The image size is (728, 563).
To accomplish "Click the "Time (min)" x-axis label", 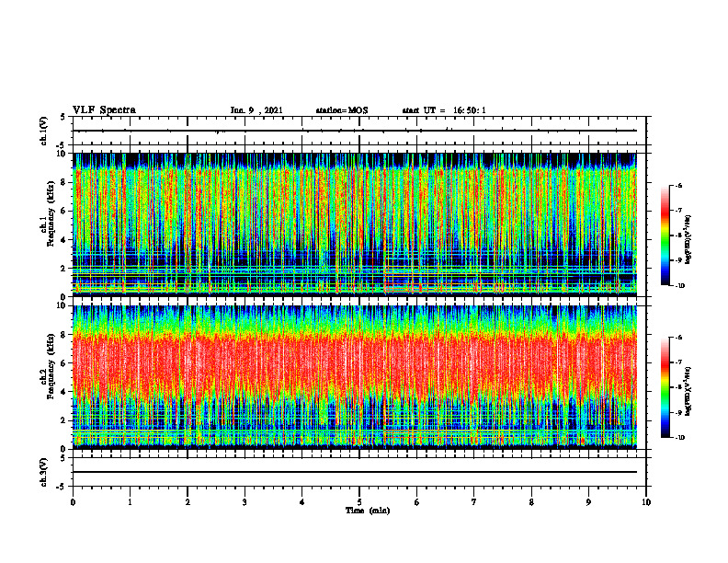I will click(368, 511).
